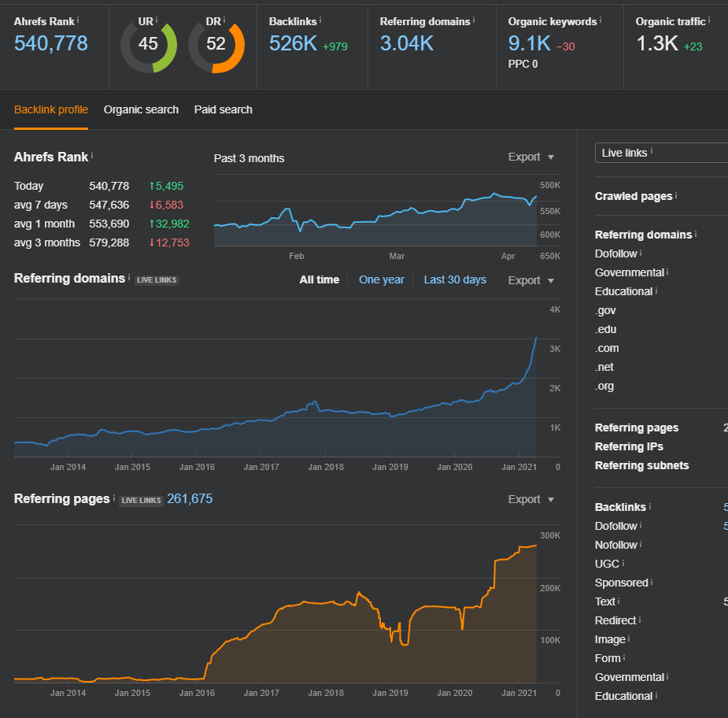728x718 pixels.
Task: Click info icon next to Governmental under Referring domains
Action: pos(667,272)
